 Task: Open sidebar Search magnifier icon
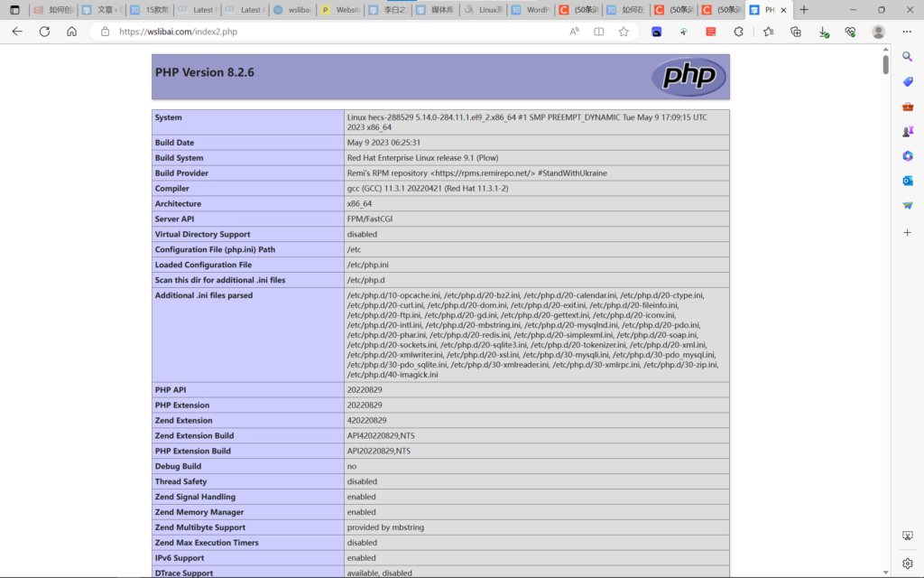click(908, 57)
